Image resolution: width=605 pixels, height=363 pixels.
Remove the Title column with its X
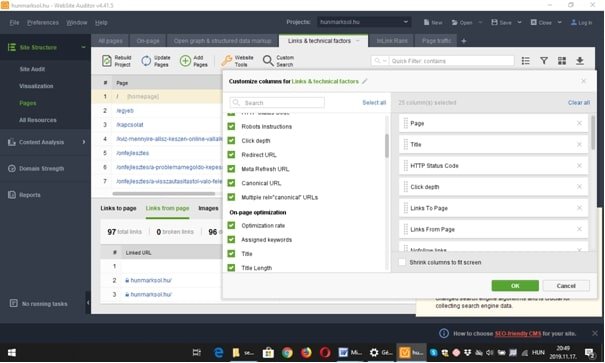tap(579, 145)
